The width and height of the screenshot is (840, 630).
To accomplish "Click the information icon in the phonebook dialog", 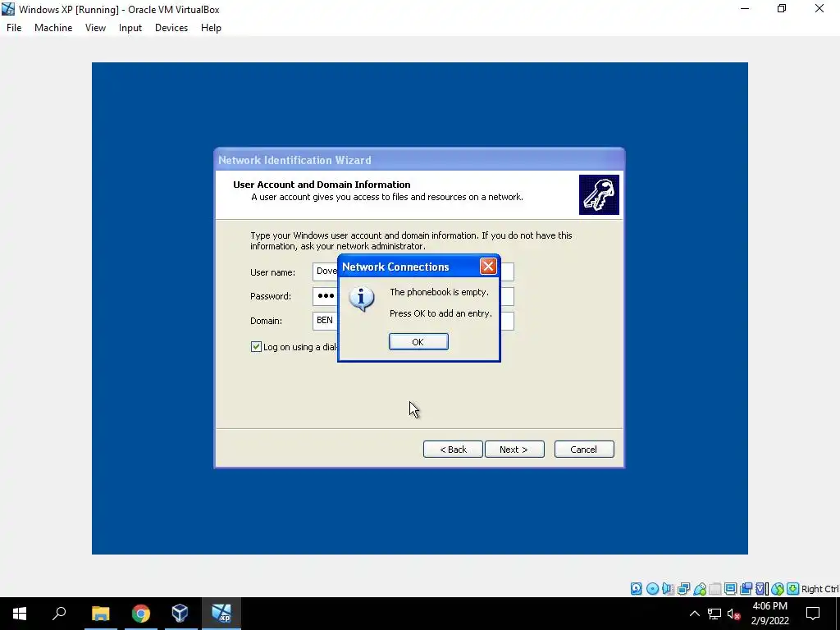I will tap(362, 299).
